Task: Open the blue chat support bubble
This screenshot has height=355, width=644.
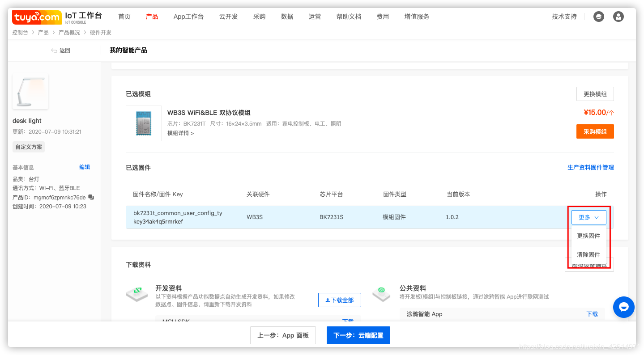Action: point(623,307)
